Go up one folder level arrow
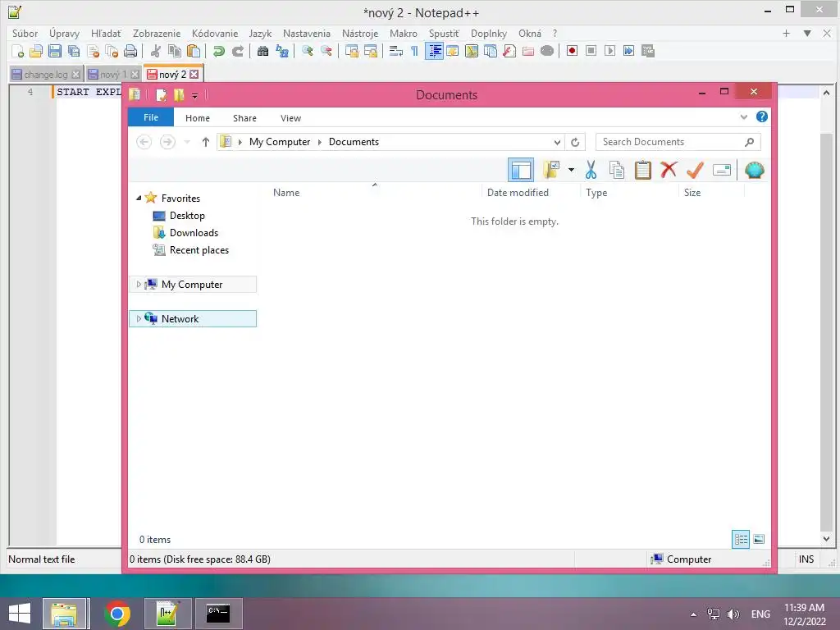The image size is (840, 630). click(x=205, y=142)
